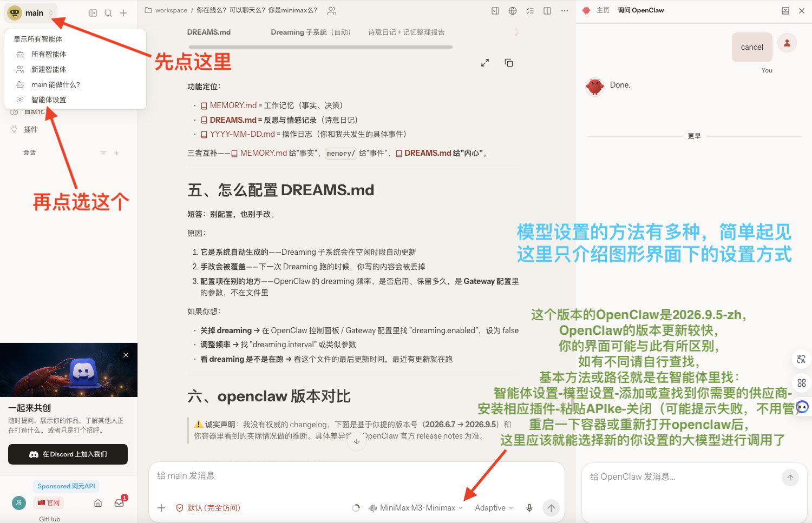Open the members icon beside the chat title
The width and height of the screenshot is (812, 523).
click(332, 10)
